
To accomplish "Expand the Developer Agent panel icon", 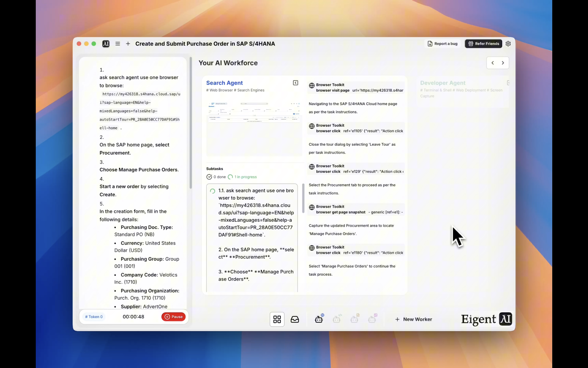I will pyautogui.click(x=508, y=83).
